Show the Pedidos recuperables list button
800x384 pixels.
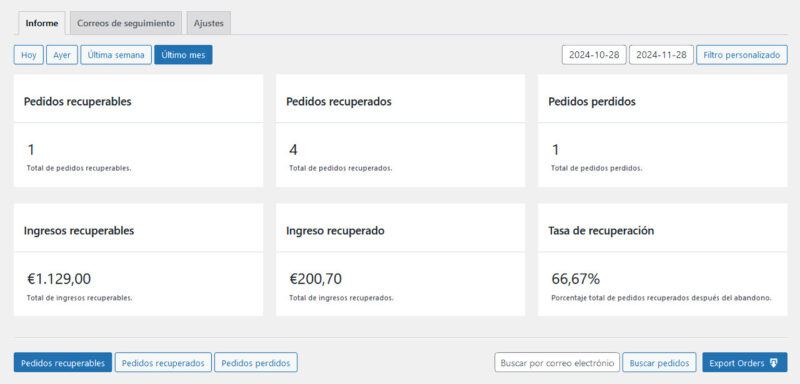point(63,363)
